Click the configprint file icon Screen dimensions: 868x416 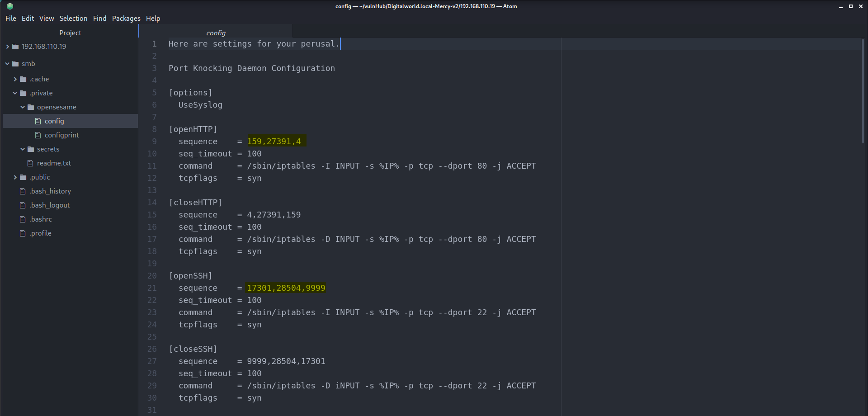(x=38, y=135)
